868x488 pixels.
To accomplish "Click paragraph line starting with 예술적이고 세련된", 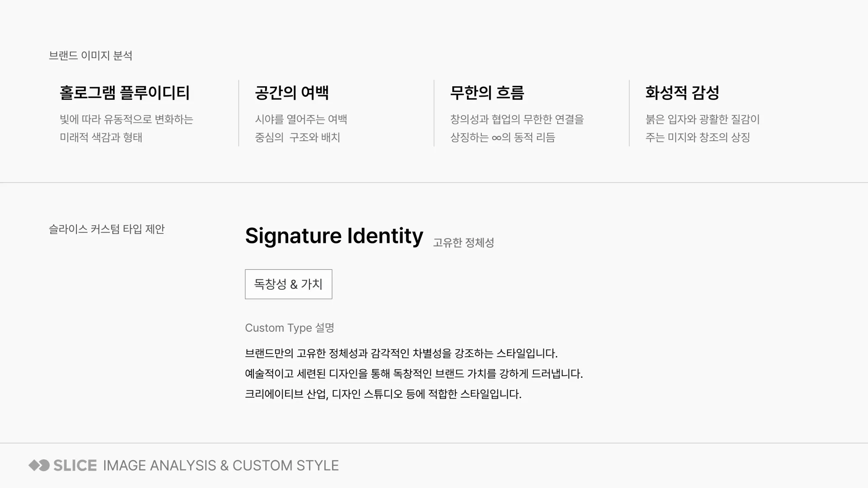I will [414, 374].
